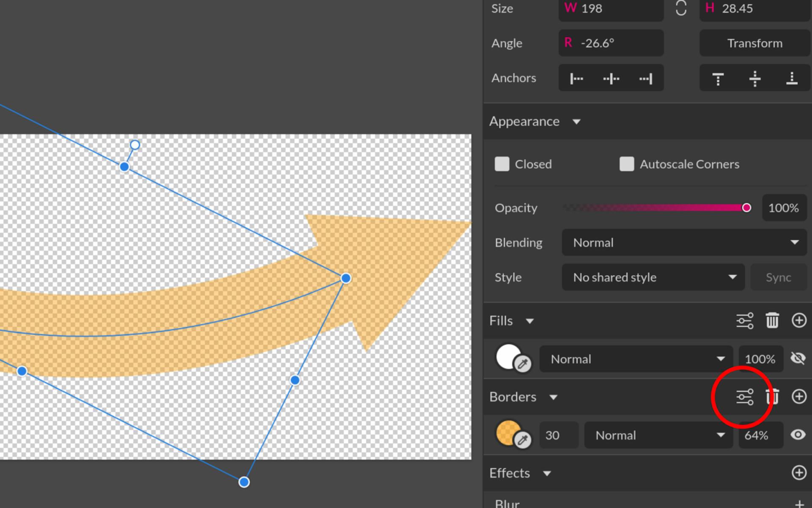Open the No shared style dropdown
The height and width of the screenshot is (508, 812).
[x=653, y=277]
